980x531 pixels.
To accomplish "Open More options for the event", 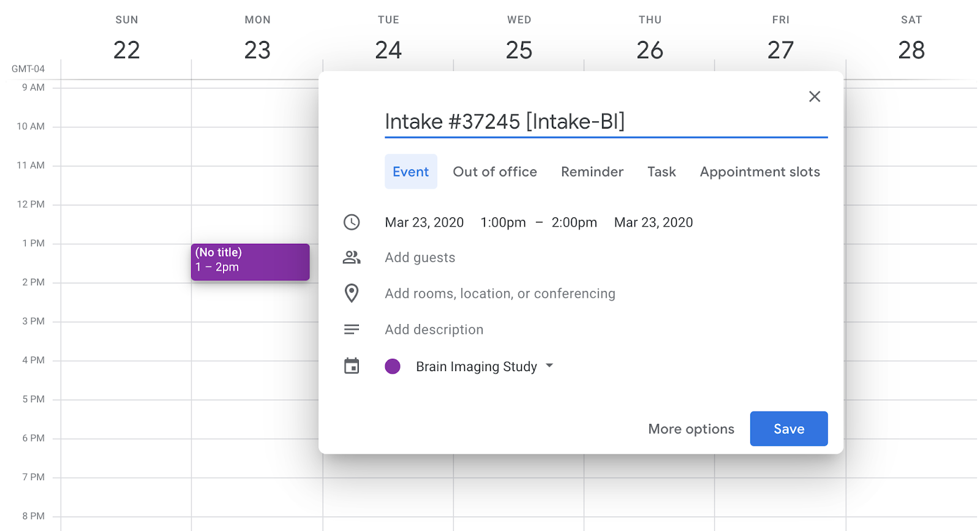I will click(691, 429).
